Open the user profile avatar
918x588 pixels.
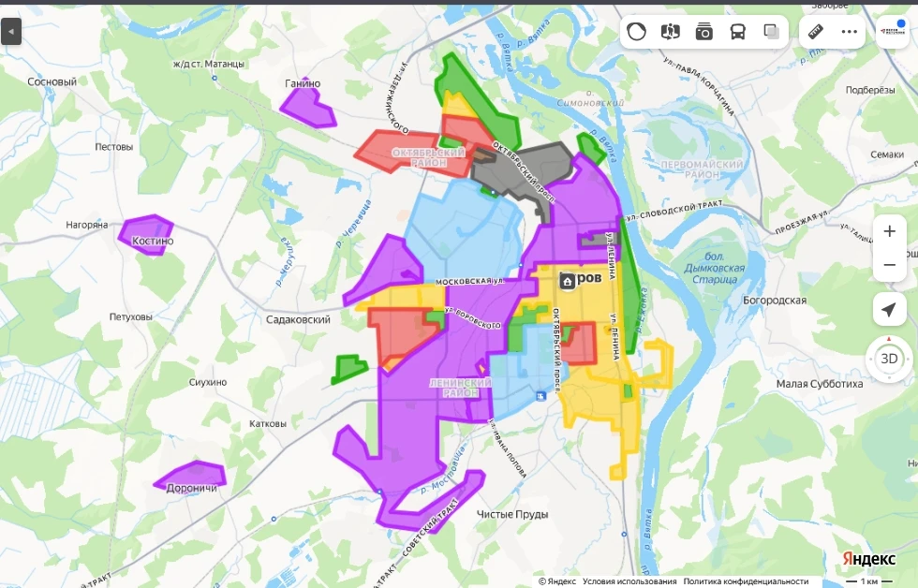(892, 32)
